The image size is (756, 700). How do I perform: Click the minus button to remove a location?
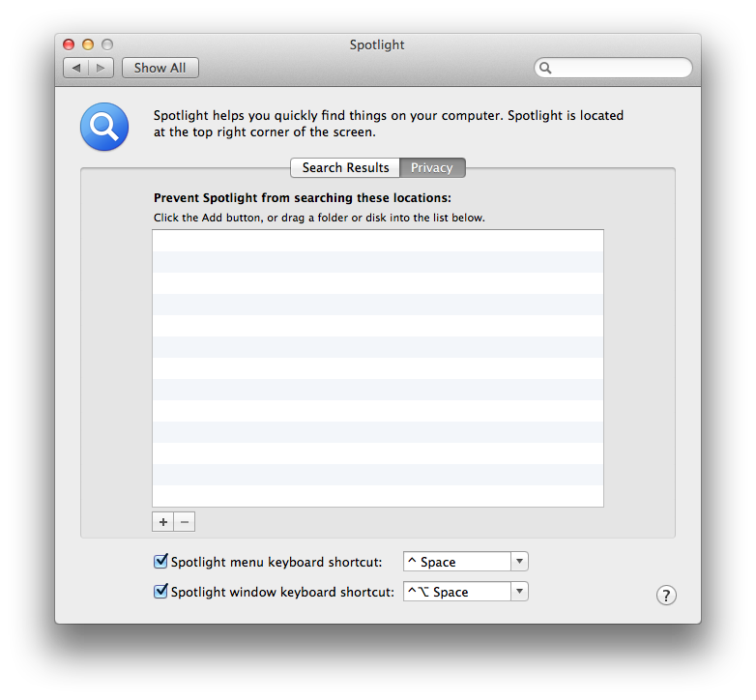pos(185,522)
